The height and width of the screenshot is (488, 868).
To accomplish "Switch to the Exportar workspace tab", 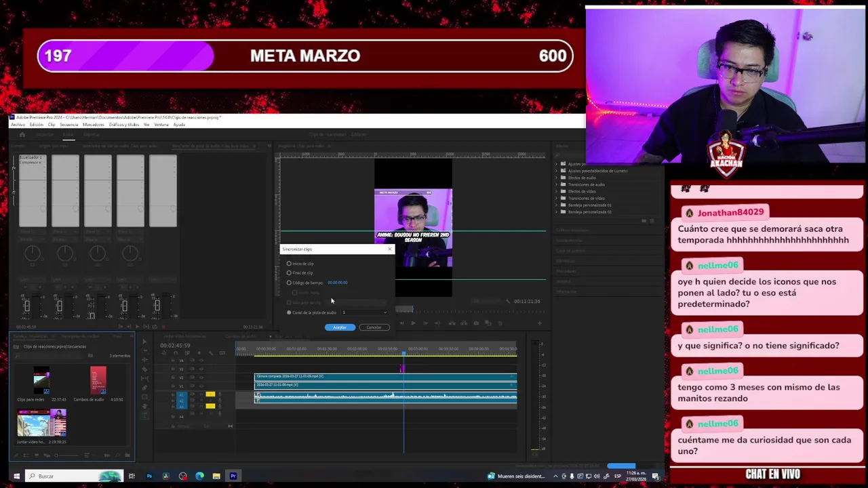I will pyautogui.click(x=92, y=134).
